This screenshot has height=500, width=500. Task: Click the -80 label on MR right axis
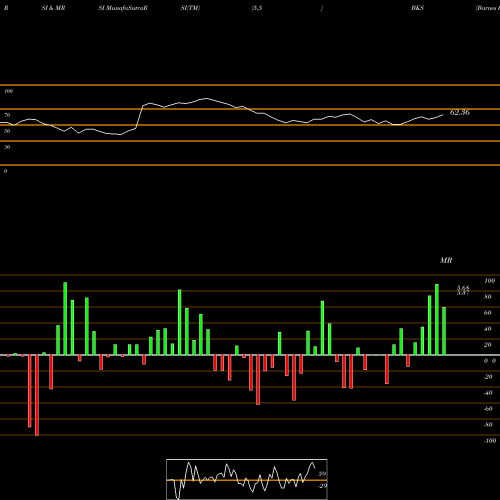(488, 425)
